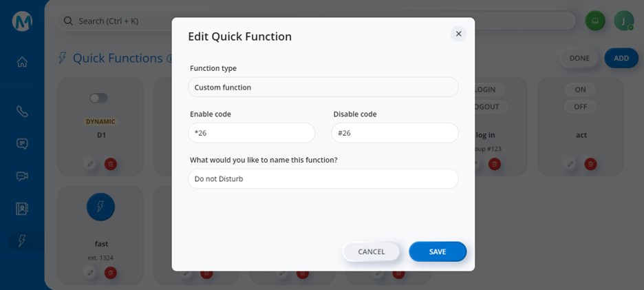This screenshot has width=644, height=290.
Task: Edit the act quick function
Action: pos(570,164)
